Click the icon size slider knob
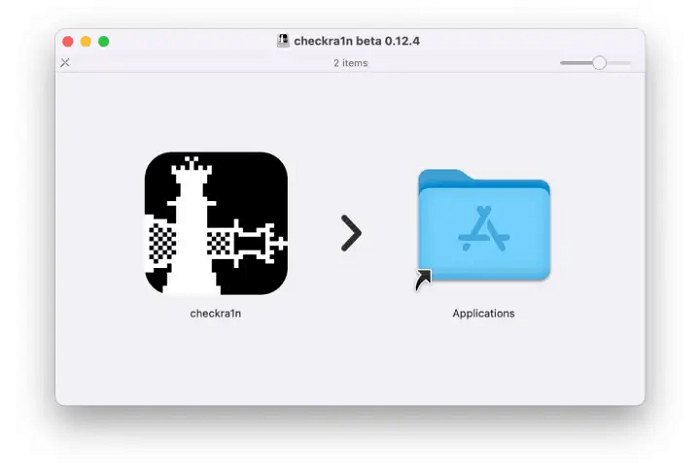The height and width of the screenshot is (466, 700). point(600,63)
